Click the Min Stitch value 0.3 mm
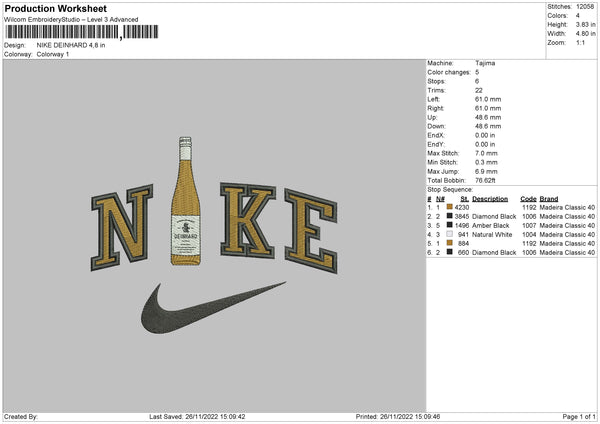The height and width of the screenshot is (424, 600). click(486, 162)
